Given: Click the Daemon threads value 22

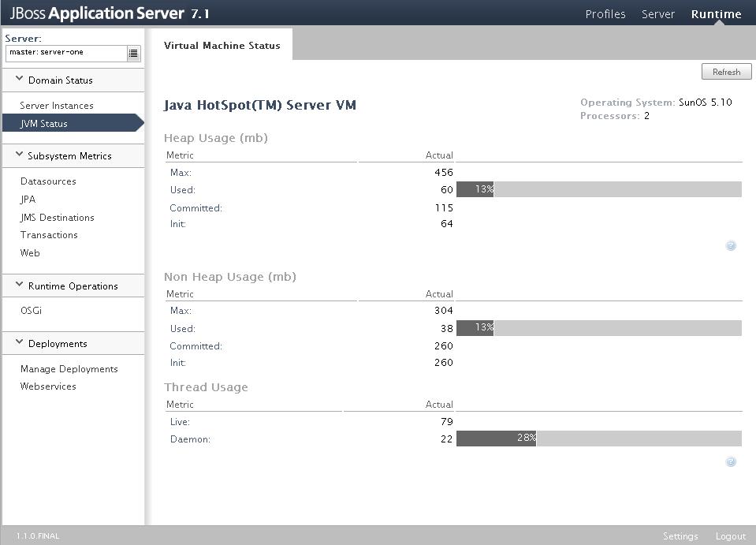Looking at the screenshot, I should [446, 439].
